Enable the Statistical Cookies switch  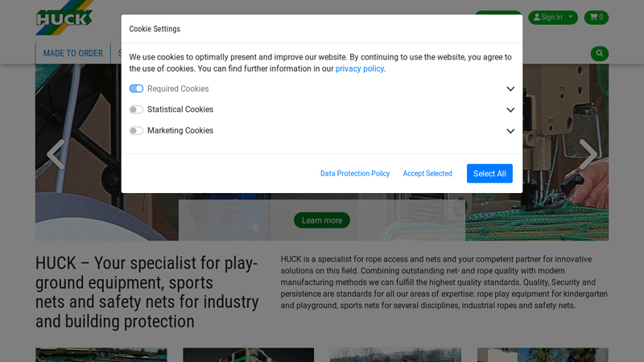coord(136,109)
